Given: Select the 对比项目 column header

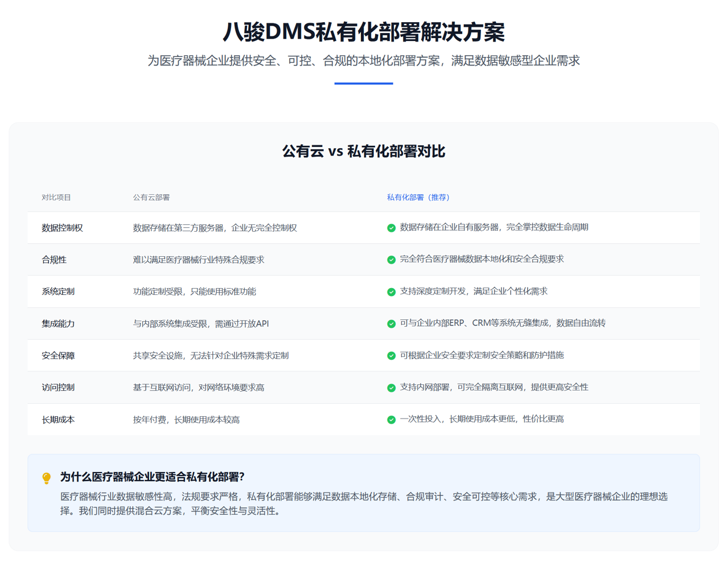Looking at the screenshot, I should [54, 197].
